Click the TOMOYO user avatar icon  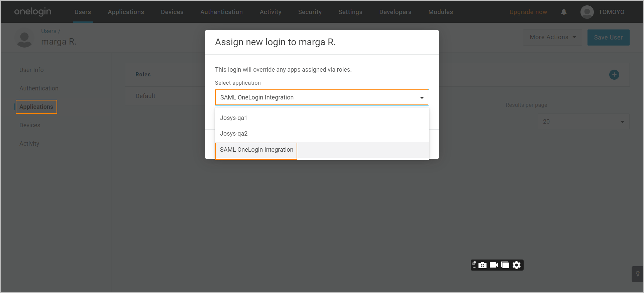tap(587, 12)
